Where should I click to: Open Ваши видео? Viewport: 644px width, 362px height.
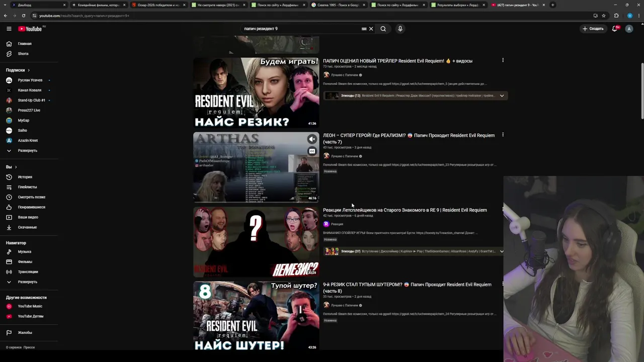tap(29, 217)
